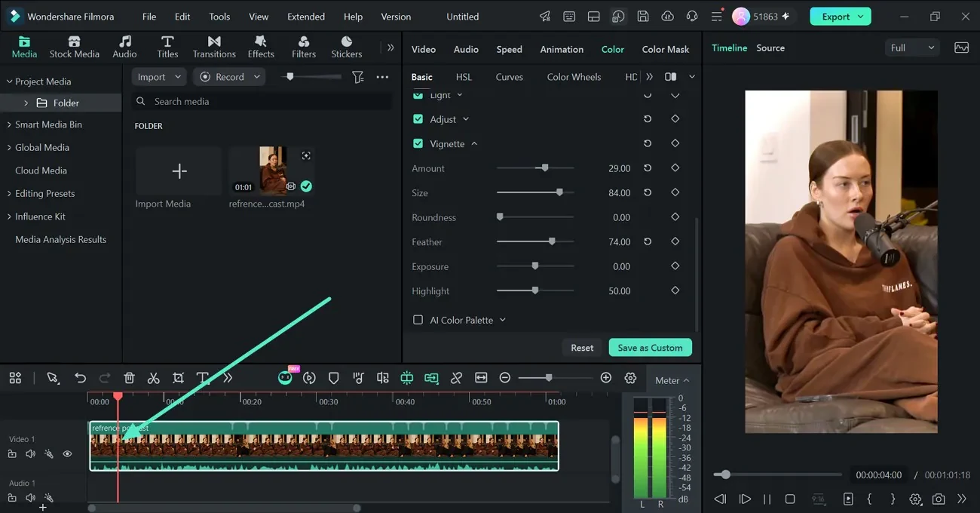Click the Delete trash icon

tap(129, 378)
